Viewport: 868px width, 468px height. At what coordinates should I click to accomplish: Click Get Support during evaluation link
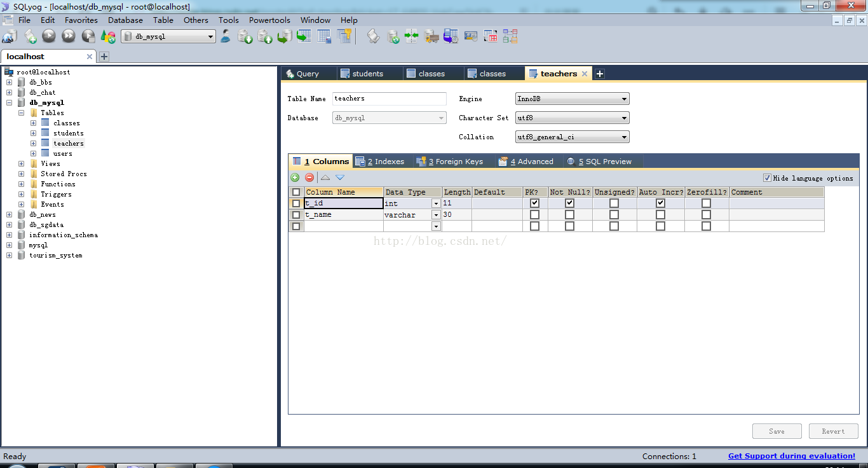tap(792, 456)
